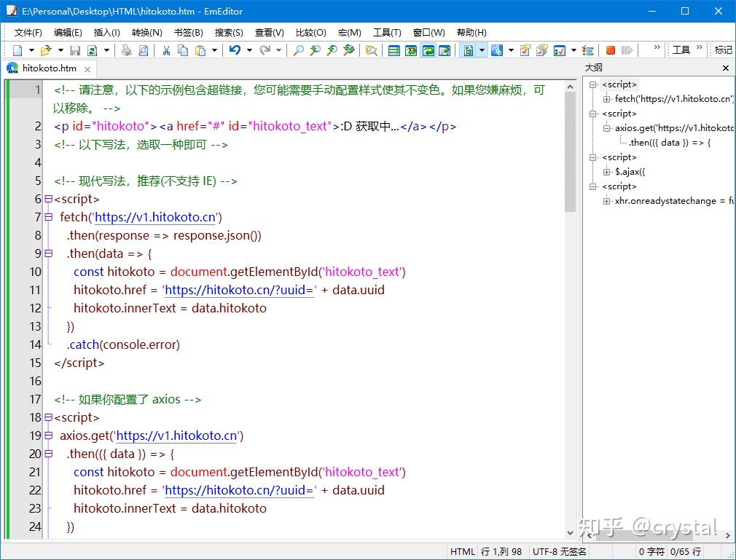
Task: Click the https://v1.hitokoto.cn link on line 7
Action: 155,217
